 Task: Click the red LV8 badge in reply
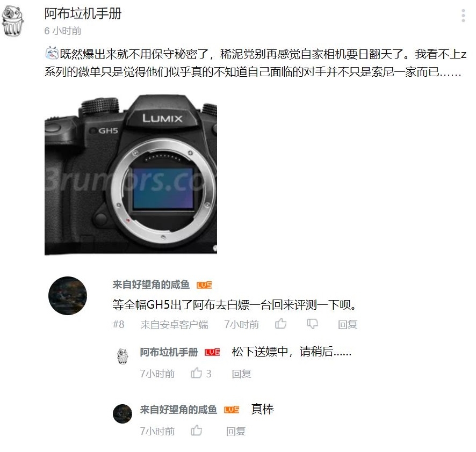click(x=212, y=352)
